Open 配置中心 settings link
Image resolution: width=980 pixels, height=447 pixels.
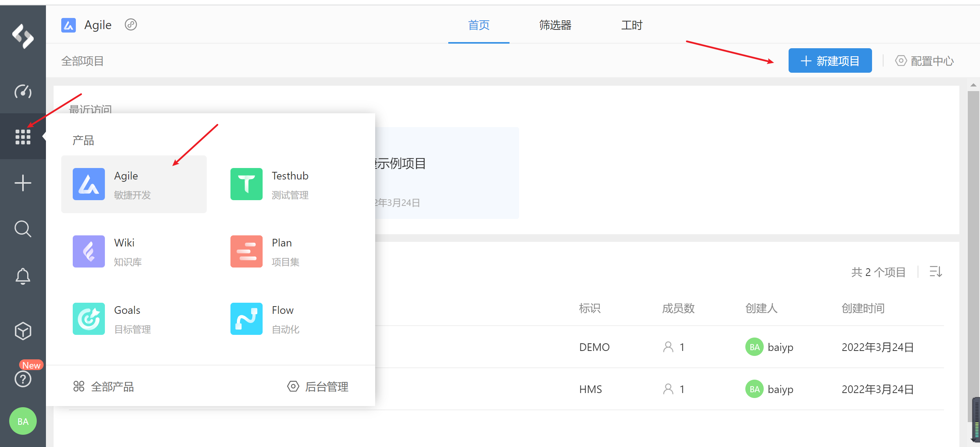point(924,61)
